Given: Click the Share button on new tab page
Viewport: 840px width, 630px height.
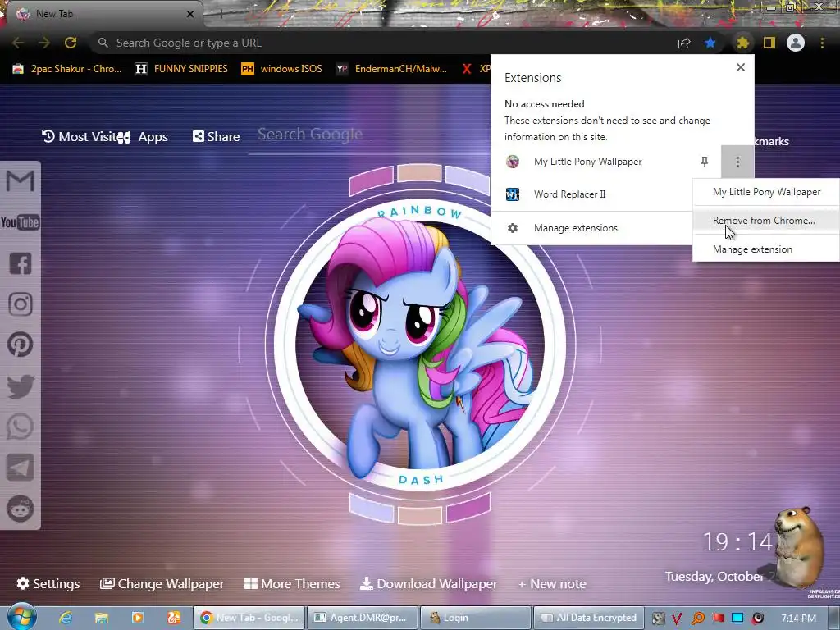Looking at the screenshot, I should click(x=217, y=137).
